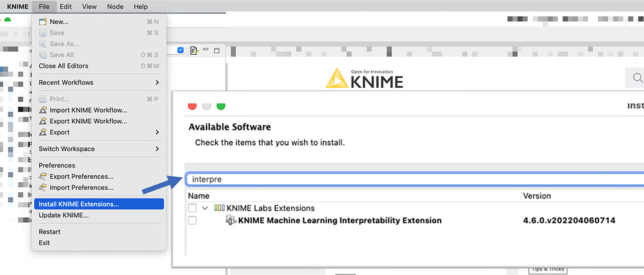The height and width of the screenshot is (275, 644).
Task: Expand Switch Workspace submenu
Action: click(98, 149)
